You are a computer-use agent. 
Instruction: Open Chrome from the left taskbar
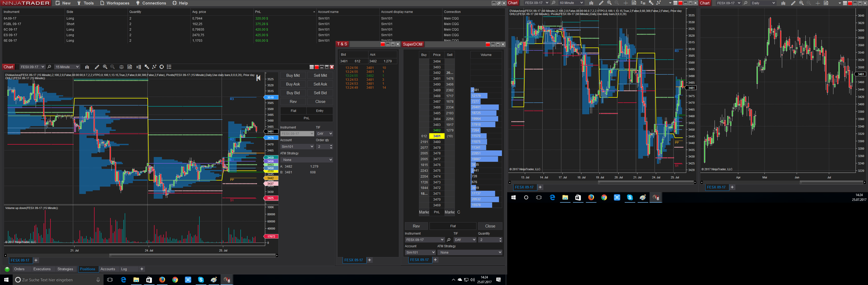[175, 280]
